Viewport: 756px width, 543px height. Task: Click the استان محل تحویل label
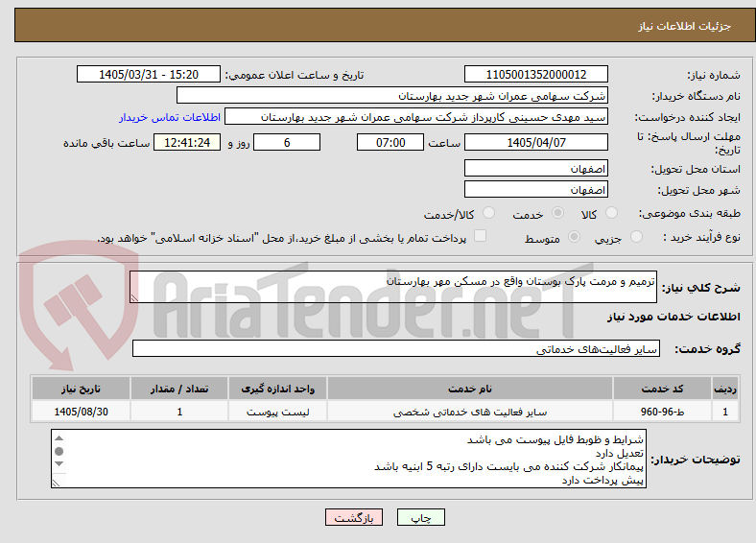coord(696,169)
